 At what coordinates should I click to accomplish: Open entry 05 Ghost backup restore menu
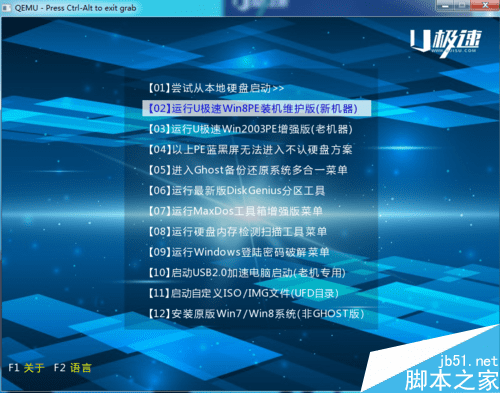(x=248, y=170)
